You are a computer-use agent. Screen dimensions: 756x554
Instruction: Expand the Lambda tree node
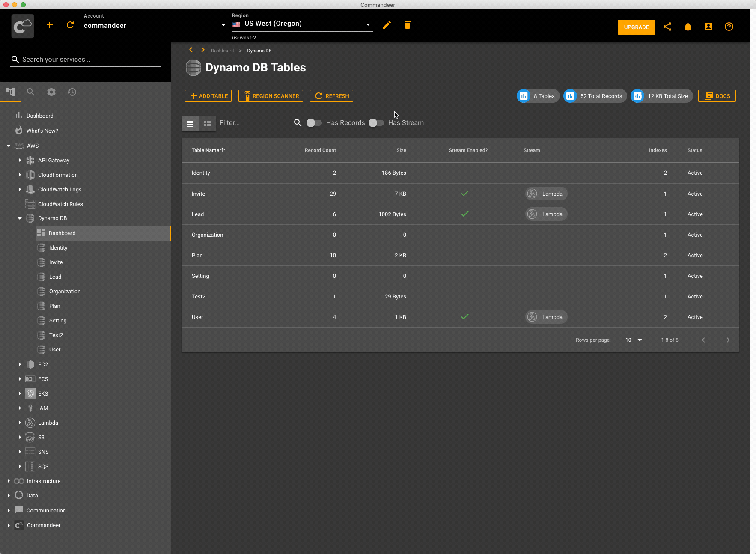(20, 423)
